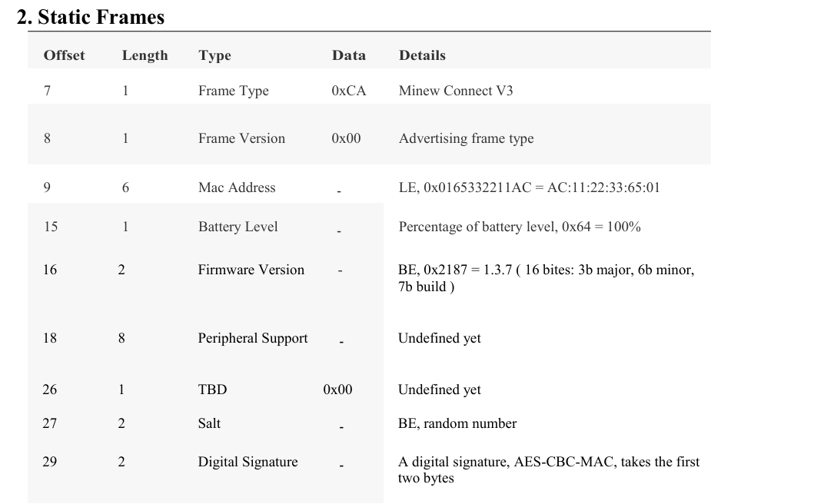Click the "BE, random number" detail text
The image size is (824, 504).
pos(457,423)
